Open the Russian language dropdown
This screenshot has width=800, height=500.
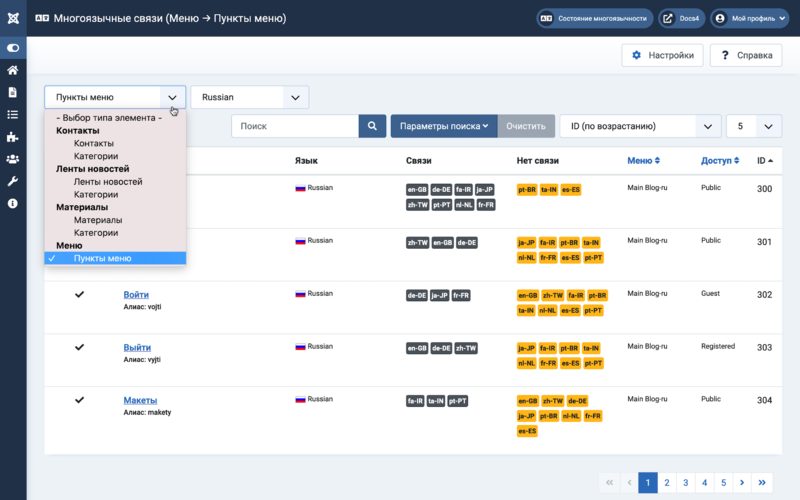(249, 97)
